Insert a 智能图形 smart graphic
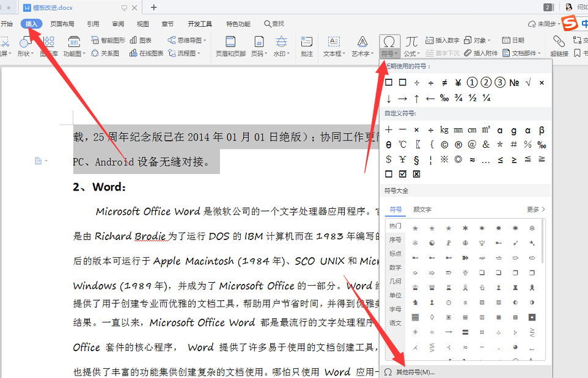The width and height of the screenshot is (588, 378). pos(108,40)
